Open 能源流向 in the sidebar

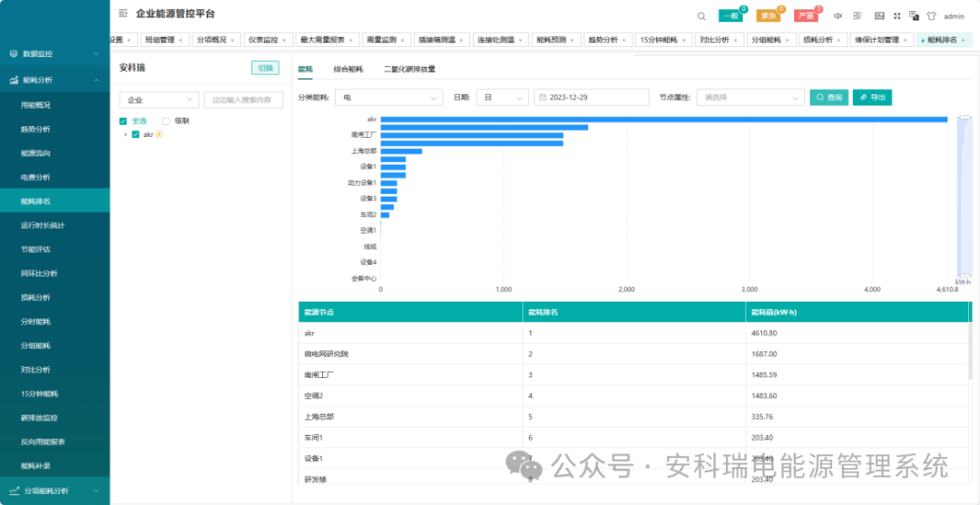(x=35, y=153)
